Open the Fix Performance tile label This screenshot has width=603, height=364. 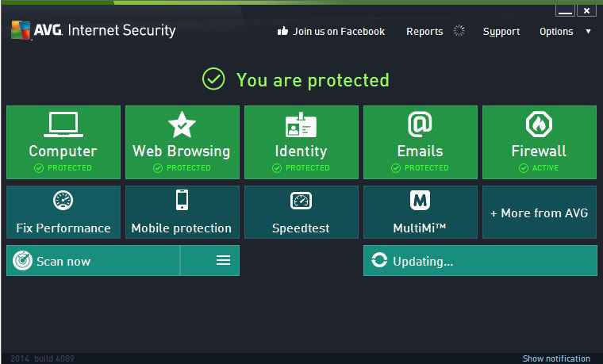pos(63,228)
